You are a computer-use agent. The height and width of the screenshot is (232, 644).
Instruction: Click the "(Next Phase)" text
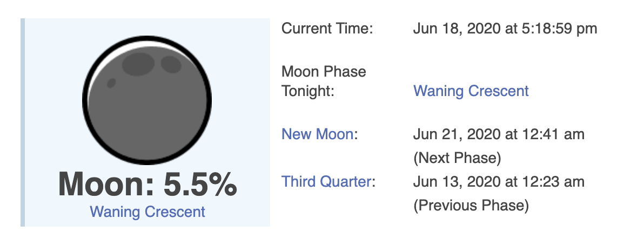pyautogui.click(x=457, y=159)
